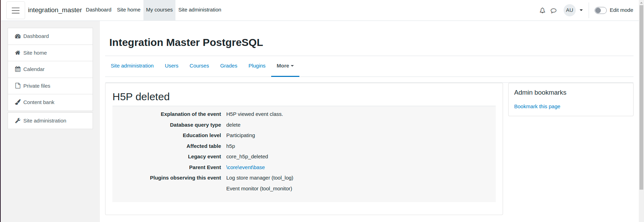Open Site administration in top navigation
Image resolution: width=644 pixels, height=222 pixels.
200,10
